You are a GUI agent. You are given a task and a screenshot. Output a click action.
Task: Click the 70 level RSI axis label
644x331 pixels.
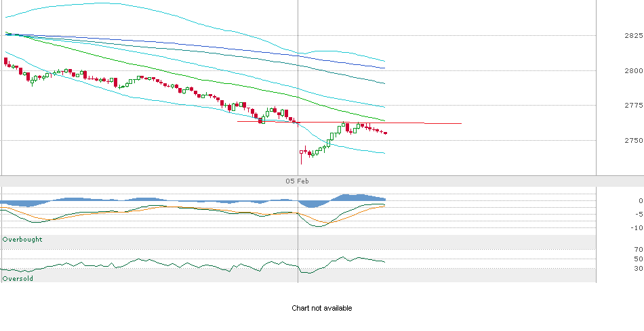(638, 250)
